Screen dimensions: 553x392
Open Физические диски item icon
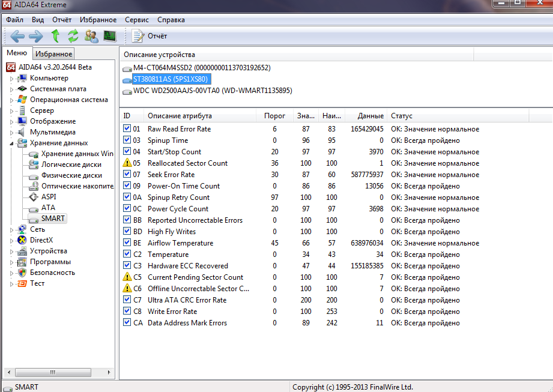point(34,176)
